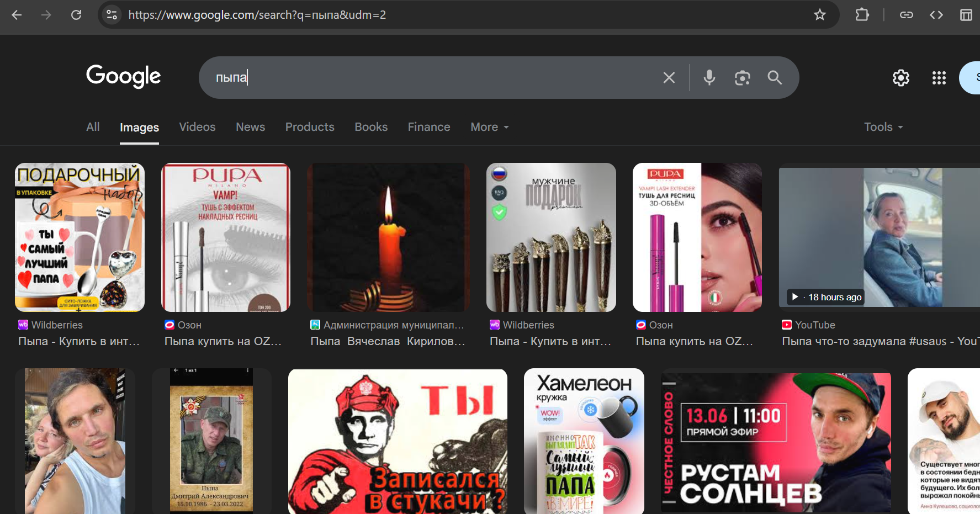Open the Подарочный набор mug thumbnail
980x514 pixels.
pyautogui.click(x=80, y=237)
